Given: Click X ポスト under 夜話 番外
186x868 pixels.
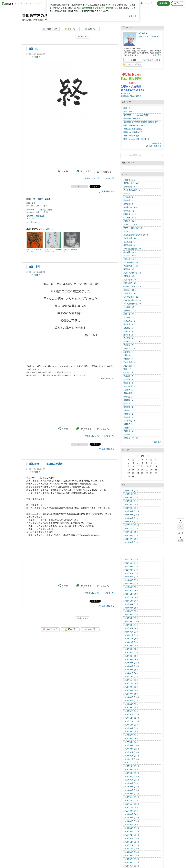Looking at the screenshot, I should [x=95, y=444].
